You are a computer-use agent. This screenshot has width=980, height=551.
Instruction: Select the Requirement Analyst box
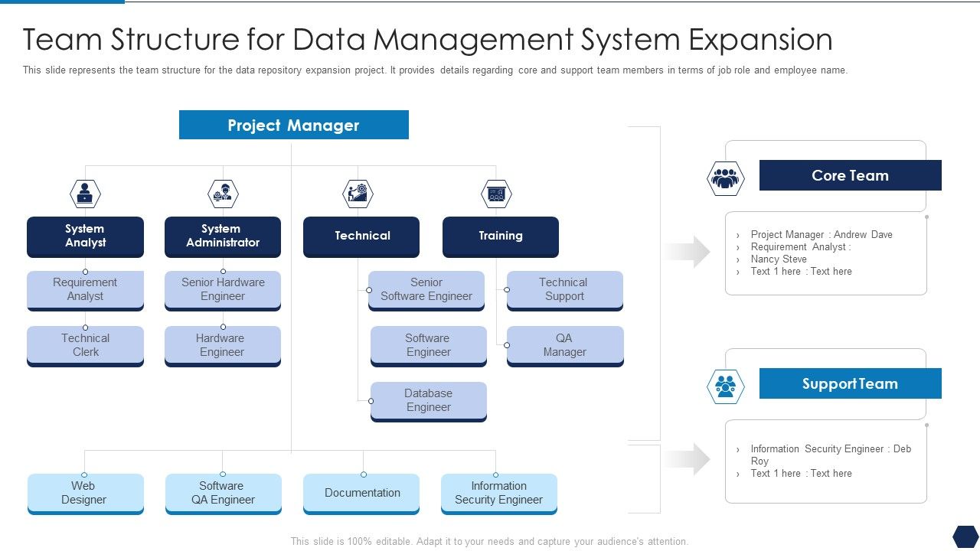(85, 291)
